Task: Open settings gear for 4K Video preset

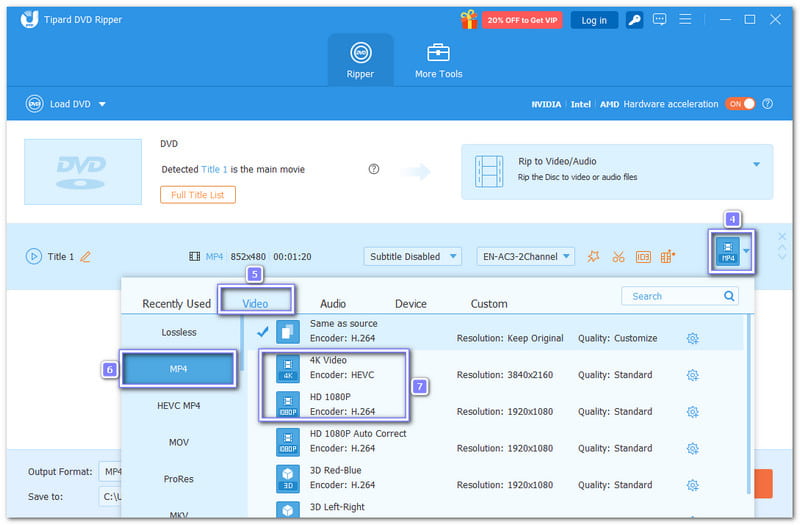Action: 692,375
